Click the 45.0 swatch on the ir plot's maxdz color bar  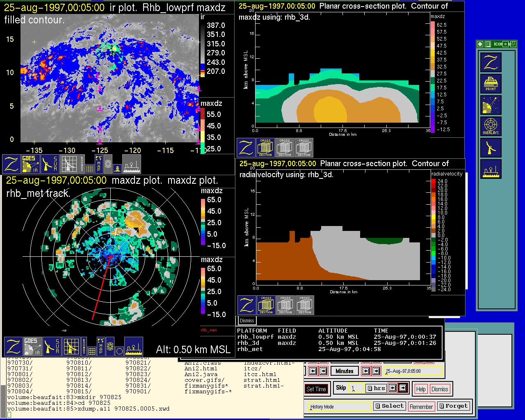(x=203, y=126)
